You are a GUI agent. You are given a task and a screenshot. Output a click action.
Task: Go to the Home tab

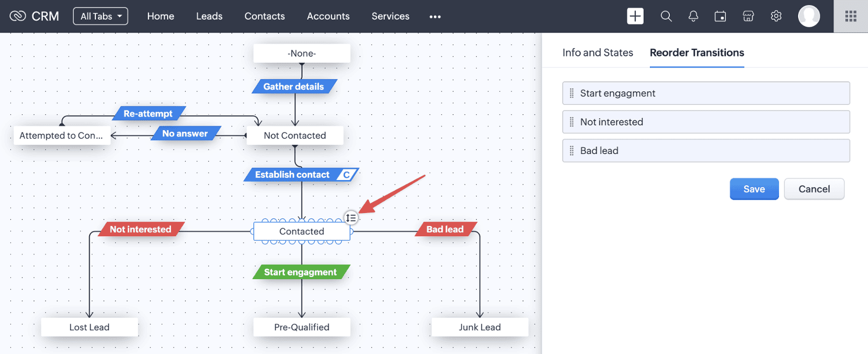161,16
